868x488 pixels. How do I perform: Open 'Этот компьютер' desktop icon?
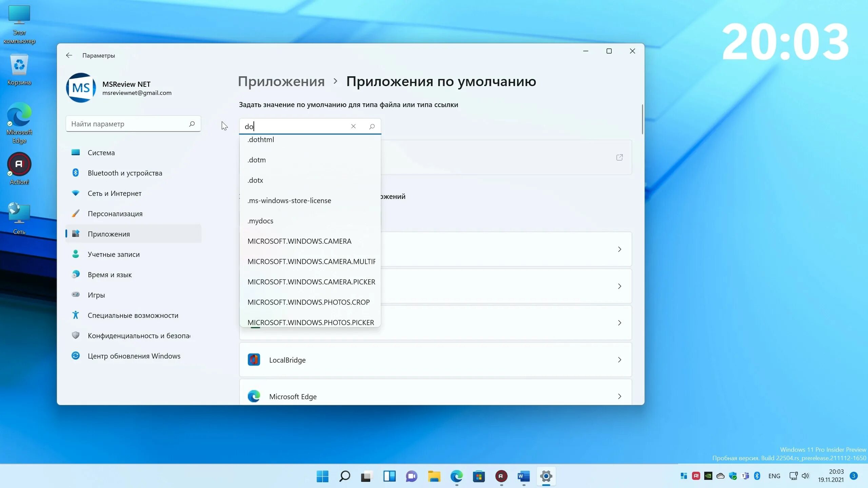click(19, 25)
